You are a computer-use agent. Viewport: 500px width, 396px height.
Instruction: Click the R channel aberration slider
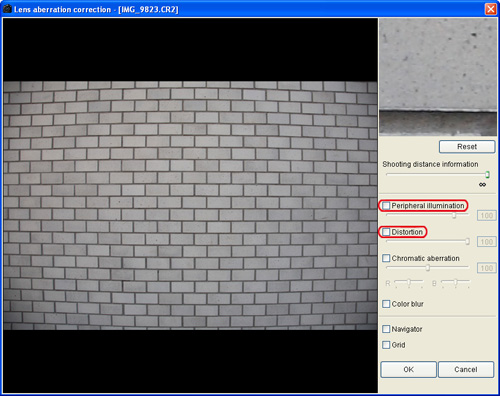[x=409, y=283]
